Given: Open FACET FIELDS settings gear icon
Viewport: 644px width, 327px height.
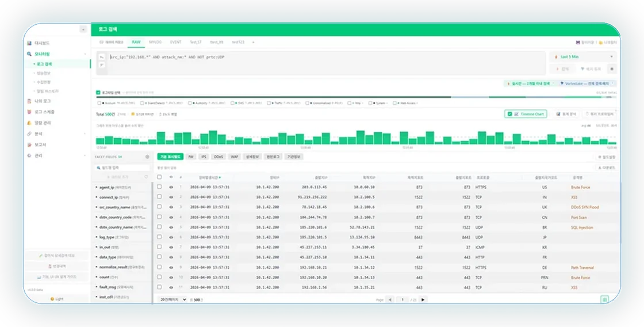Looking at the screenshot, I should click(x=147, y=157).
